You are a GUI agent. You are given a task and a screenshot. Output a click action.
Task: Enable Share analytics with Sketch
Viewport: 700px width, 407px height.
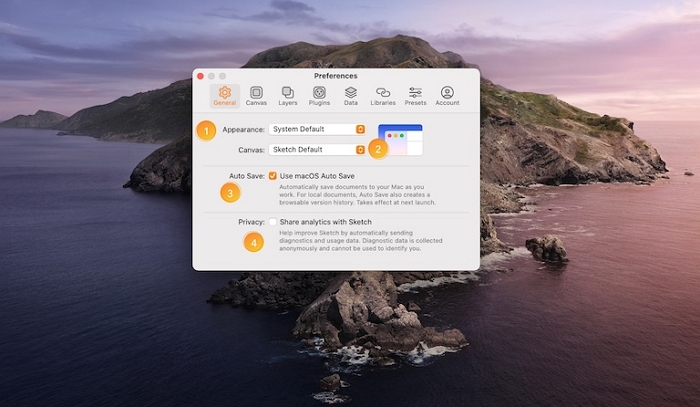coord(273,222)
